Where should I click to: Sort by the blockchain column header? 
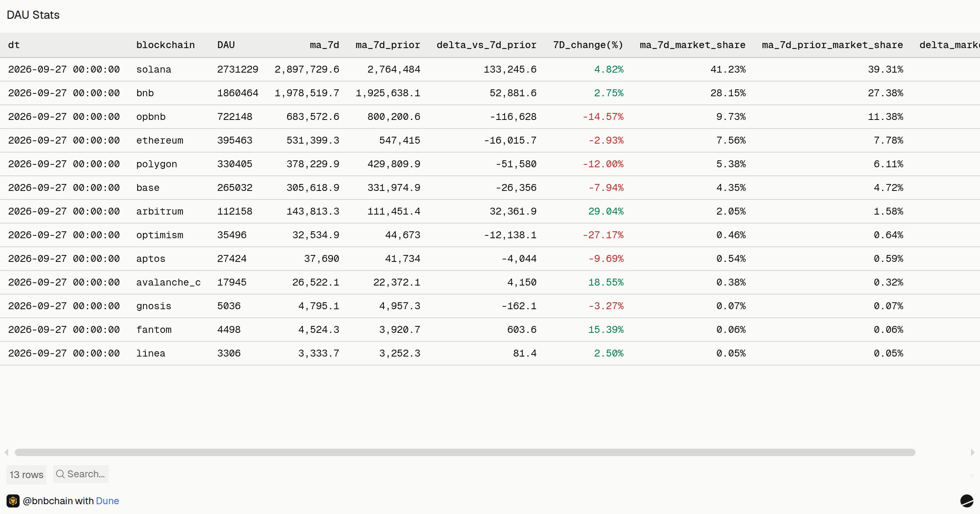(x=165, y=45)
